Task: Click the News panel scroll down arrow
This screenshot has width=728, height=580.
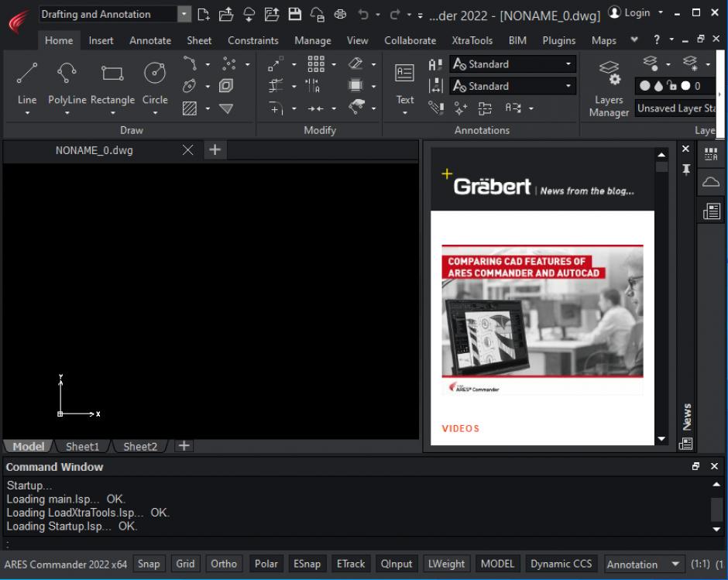Action: pyautogui.click(x=661, y=439)
